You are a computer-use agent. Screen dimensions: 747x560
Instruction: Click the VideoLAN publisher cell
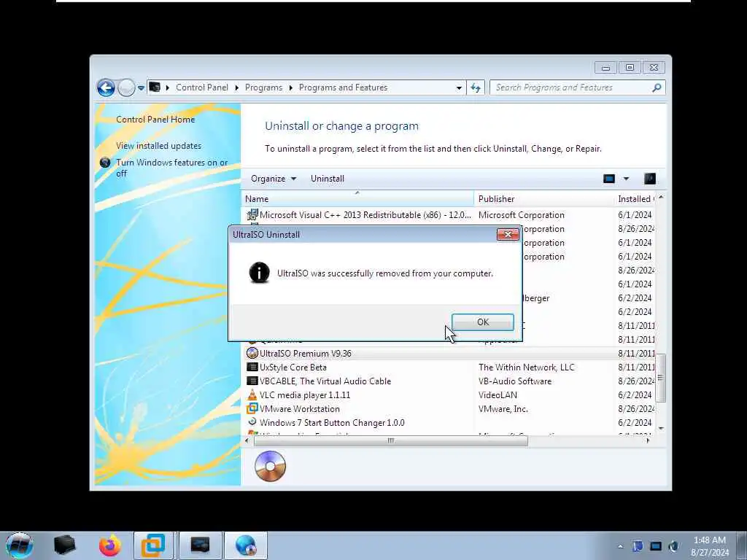pos(498,394)
